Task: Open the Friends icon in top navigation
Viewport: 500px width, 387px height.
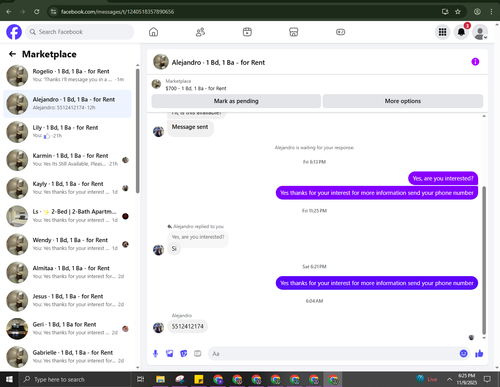Action: click(200, 32)
